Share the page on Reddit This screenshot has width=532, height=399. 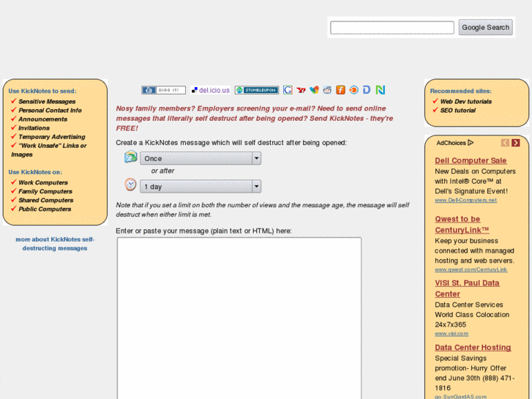(327, 90)
